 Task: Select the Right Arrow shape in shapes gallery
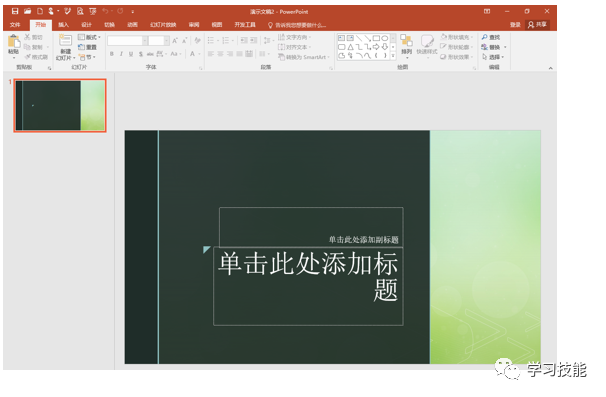tap(376, 47)
